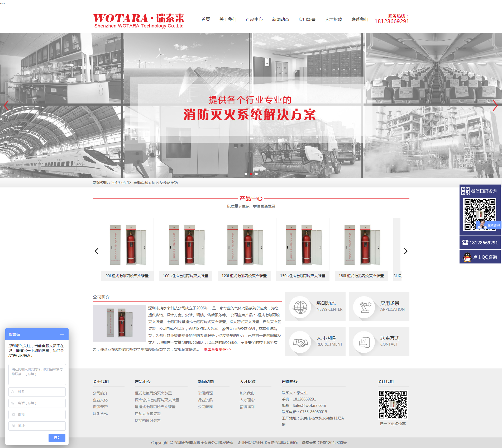This screenshot has width=502, height=448.
Task: Open 关于我们 in the navigation bar
Action: point(228,19)
